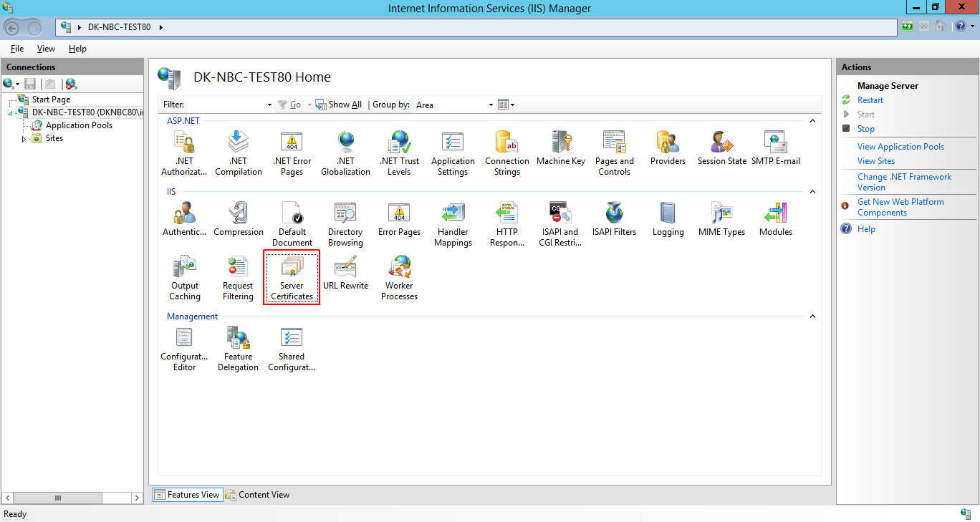Open View Application Pools link
980x522 pixels.
900,146
